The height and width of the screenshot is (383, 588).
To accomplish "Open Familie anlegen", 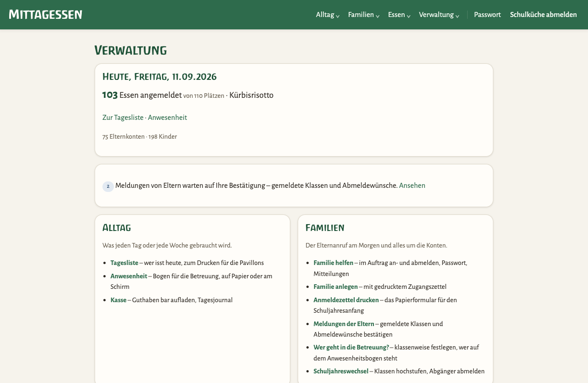I will coord(336,287).
